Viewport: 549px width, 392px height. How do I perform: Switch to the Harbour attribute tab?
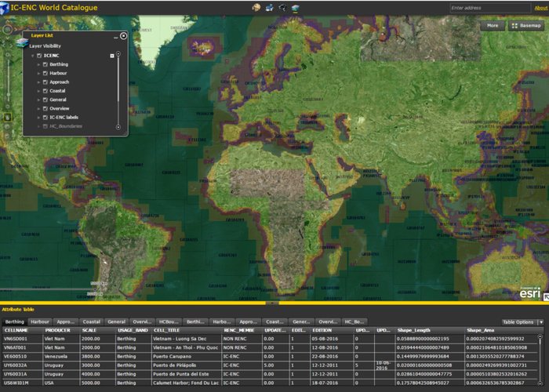click(x=40, y=322)
